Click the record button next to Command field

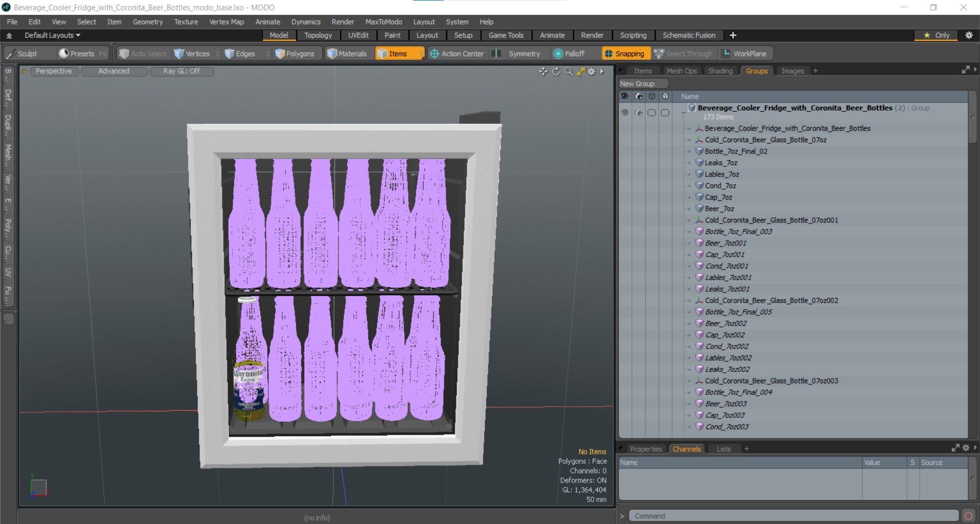click(968, 516)
